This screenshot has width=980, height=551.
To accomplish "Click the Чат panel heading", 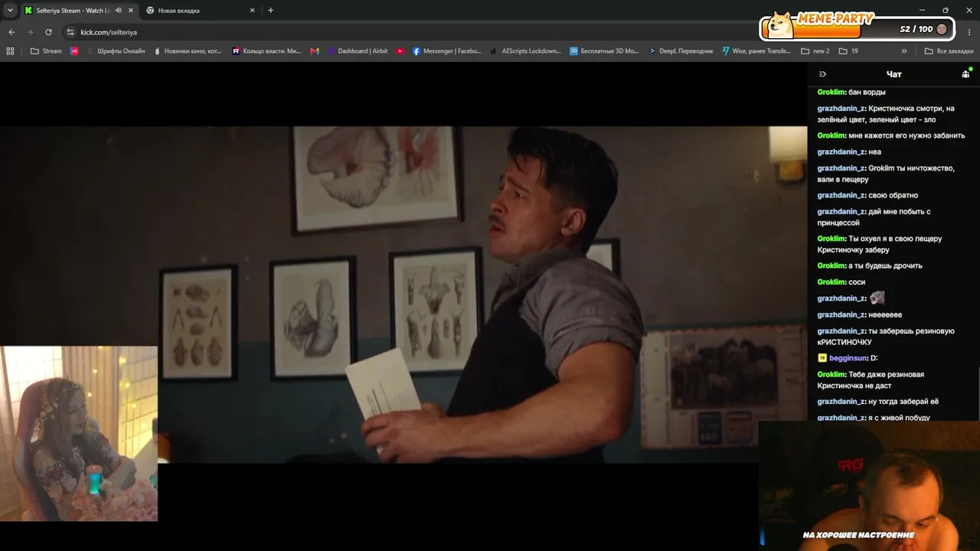I will coord(893,74).
